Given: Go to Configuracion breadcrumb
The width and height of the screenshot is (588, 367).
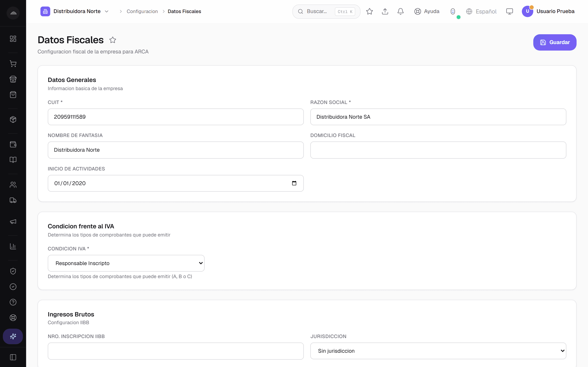Looking at the screenshot, I should coord(142,11).
